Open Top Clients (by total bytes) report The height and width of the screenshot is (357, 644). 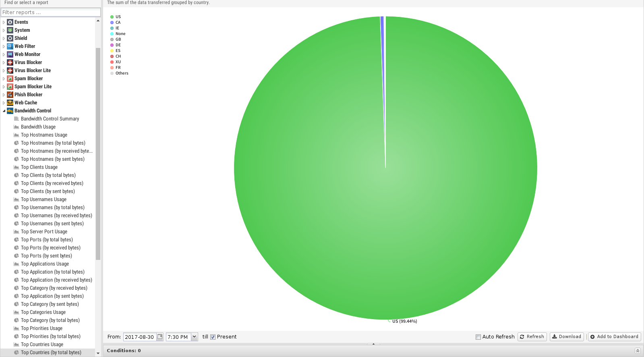(48, 175)
